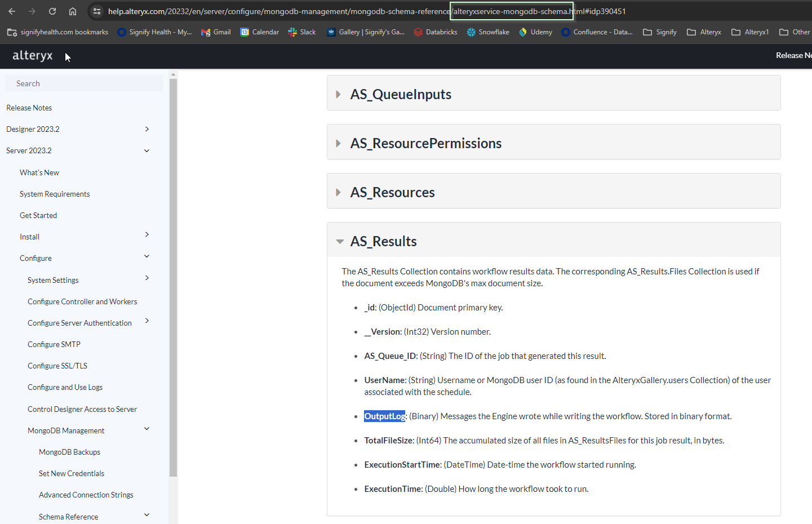Open the Release Notes menu item
812x524 pixels.
[x=29, y=108]
